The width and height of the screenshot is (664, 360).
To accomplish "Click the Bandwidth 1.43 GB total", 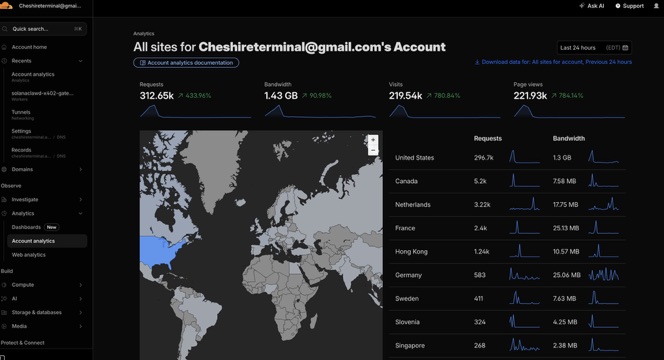I will coord(281,96).
